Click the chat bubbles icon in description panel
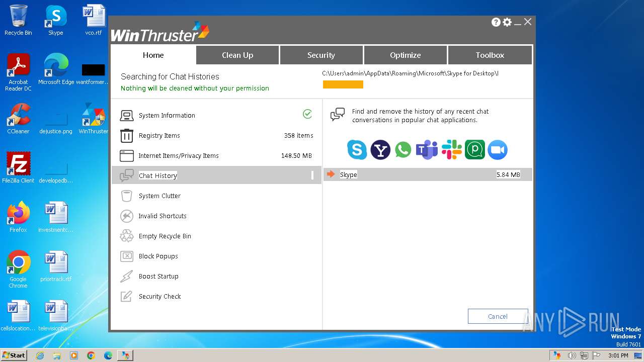This screenshot has width=644, height=362. [338, 115]
